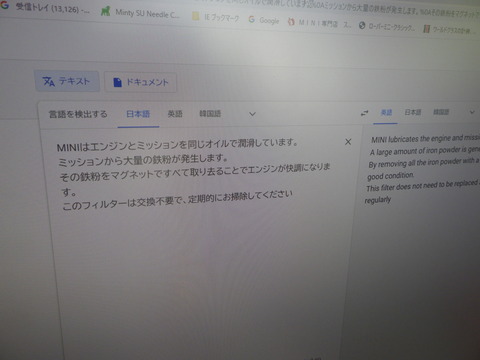This screenshot has height=360, width=480.
Task: Open the Google bookmark
Action: click(x=264, y=20)
